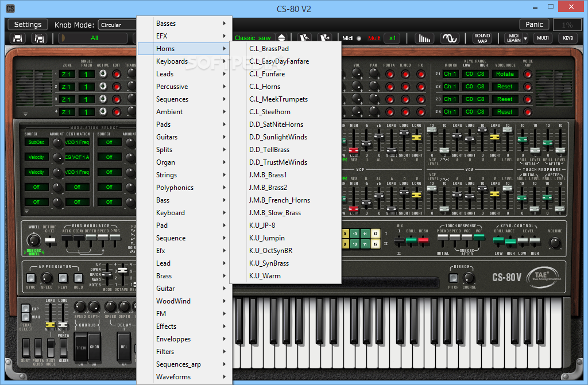
Task: Click the preset up/down arrows beside Classic_saw
Action: point(281,38)
